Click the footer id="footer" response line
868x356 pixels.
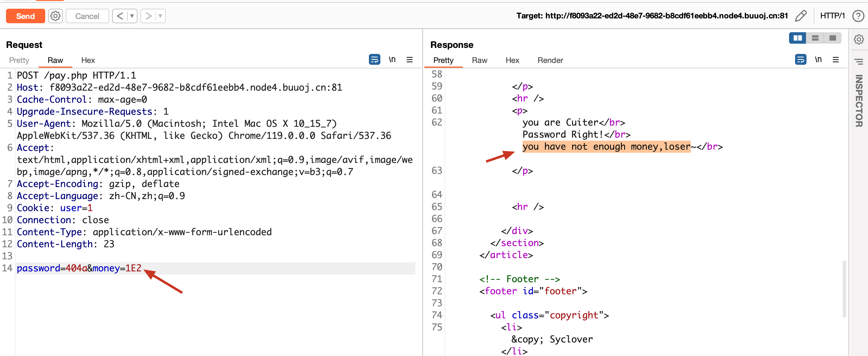[x=533, y=291]
